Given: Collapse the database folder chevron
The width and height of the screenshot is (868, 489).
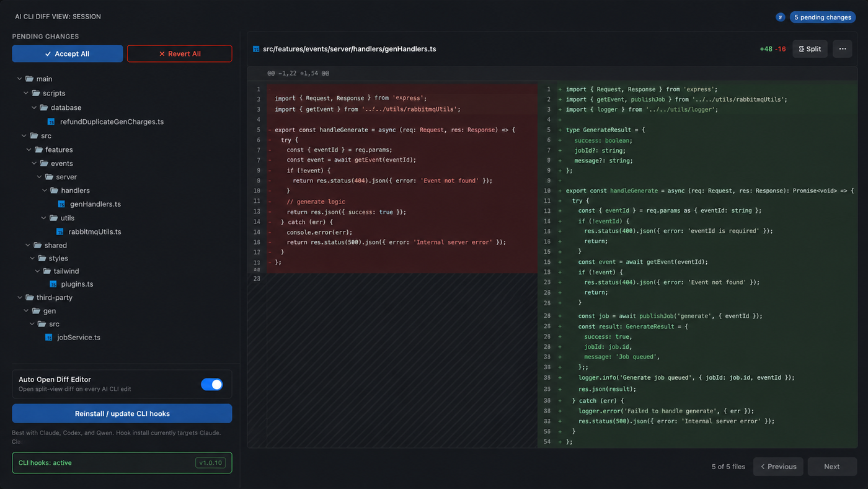Looking at the screenshot, I should (x=34, y=107).
